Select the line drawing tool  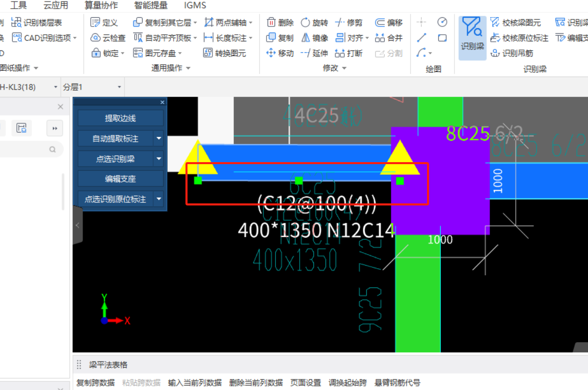(421, 38)
